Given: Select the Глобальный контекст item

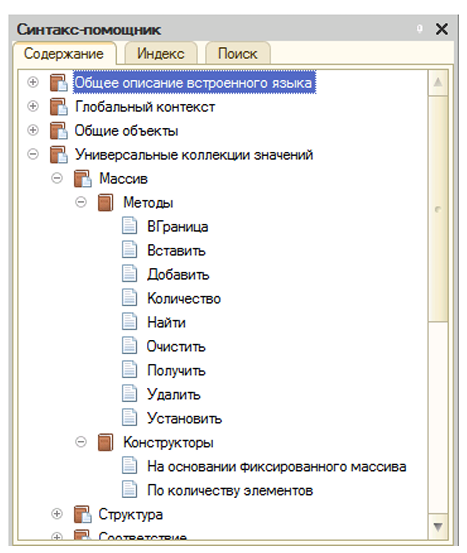Looking at the screenshot, I should coord(145,107).
